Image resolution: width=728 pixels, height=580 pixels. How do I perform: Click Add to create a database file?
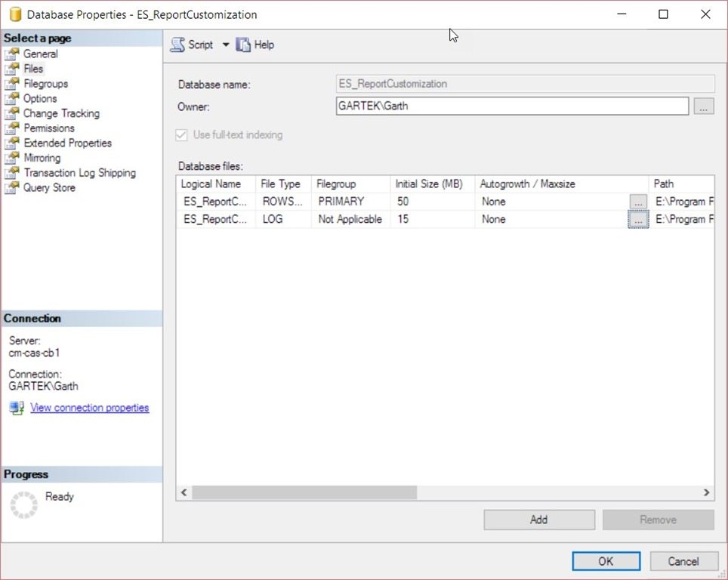(x=538, y=520)
